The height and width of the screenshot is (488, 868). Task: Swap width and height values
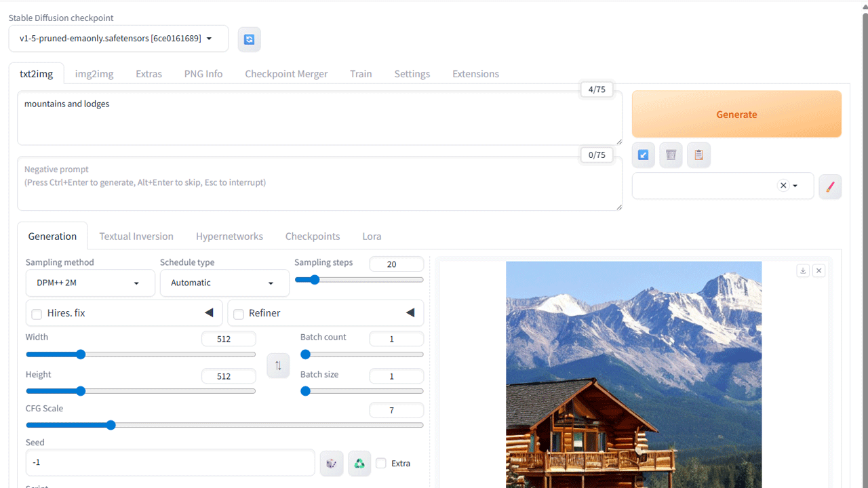point(278,366)
